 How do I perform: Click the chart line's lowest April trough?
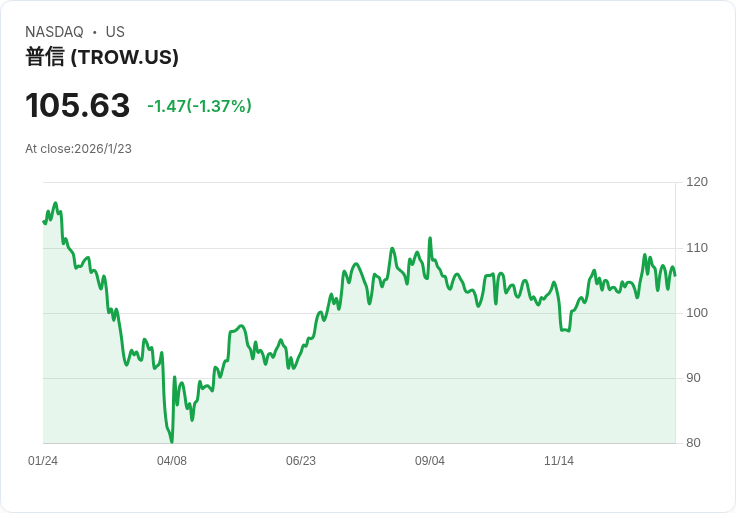click(x=172, y=441)
